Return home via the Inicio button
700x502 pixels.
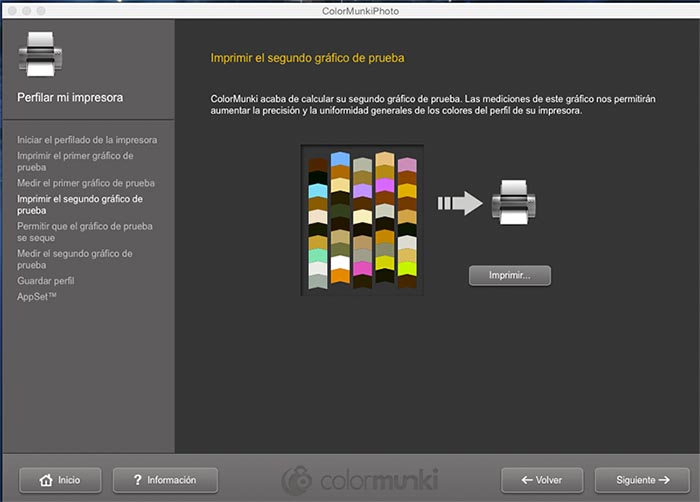coord(60,480)
